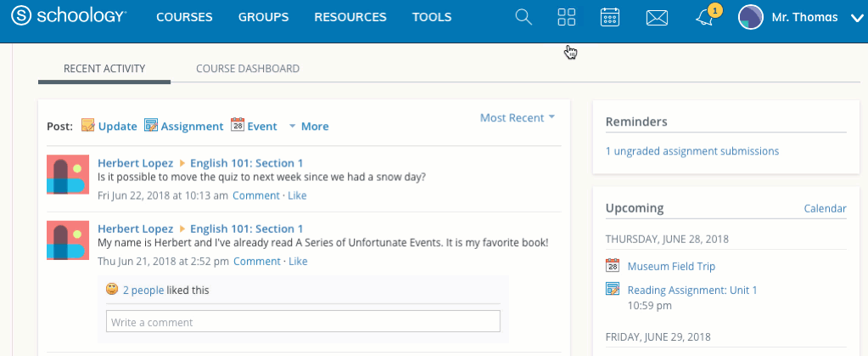View notifications bell icon
Screen dimensions: 868x356
tap(704, 18)
